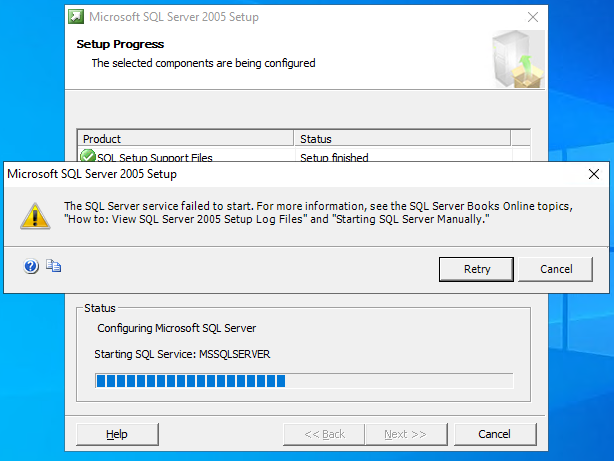The height and width of the screenshot is (461, 614).
Task: Click the green checkmark beside SQL Setup Support Files
Action: click(x=87, y=156)
